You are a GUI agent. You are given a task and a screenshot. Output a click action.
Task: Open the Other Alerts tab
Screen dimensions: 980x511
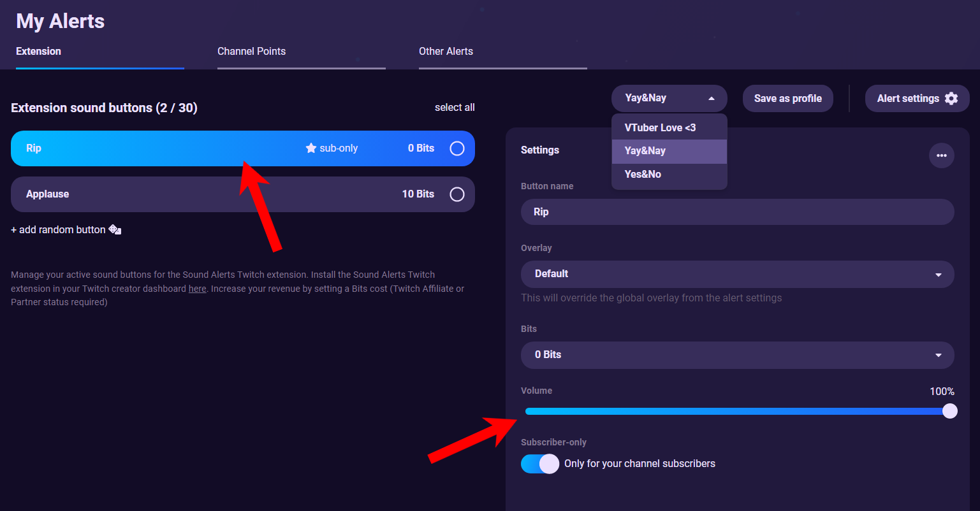[446, 51]
